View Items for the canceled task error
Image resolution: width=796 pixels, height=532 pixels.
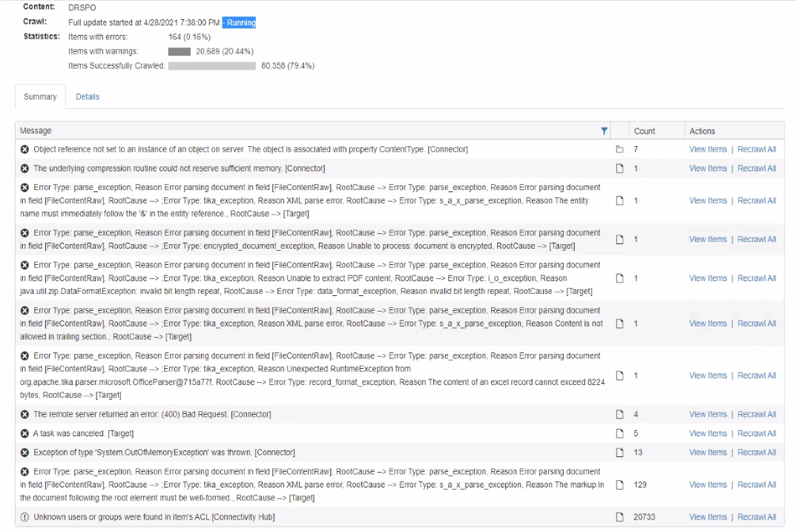coord(708,433)
